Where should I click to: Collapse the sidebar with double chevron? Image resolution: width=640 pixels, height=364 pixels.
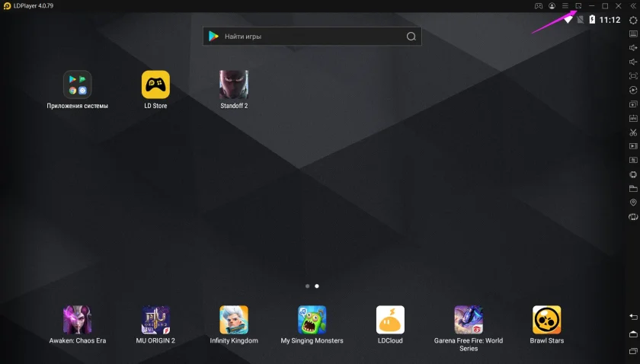(633, 6)
